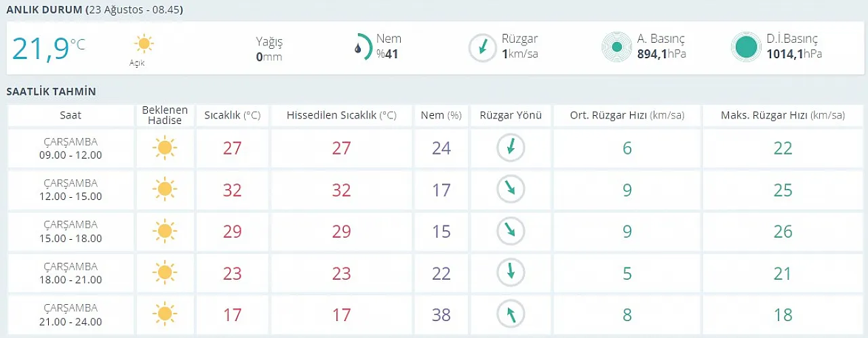
Task: Click the 21,9°C current temperature reading
Action: pos(49,48)
